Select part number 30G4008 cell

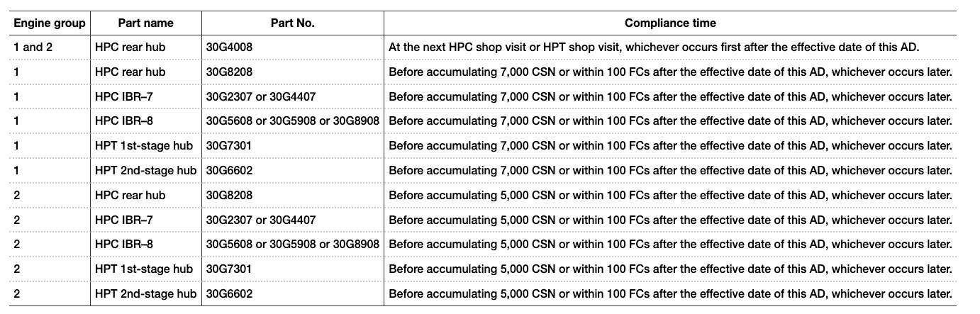(x=229, y=47)
